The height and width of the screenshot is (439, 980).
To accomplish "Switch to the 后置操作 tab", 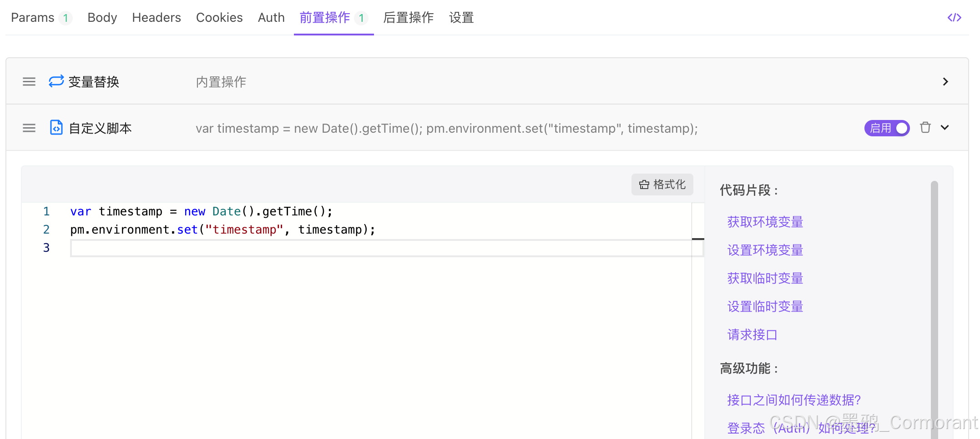I will click(x=409, y=18).
